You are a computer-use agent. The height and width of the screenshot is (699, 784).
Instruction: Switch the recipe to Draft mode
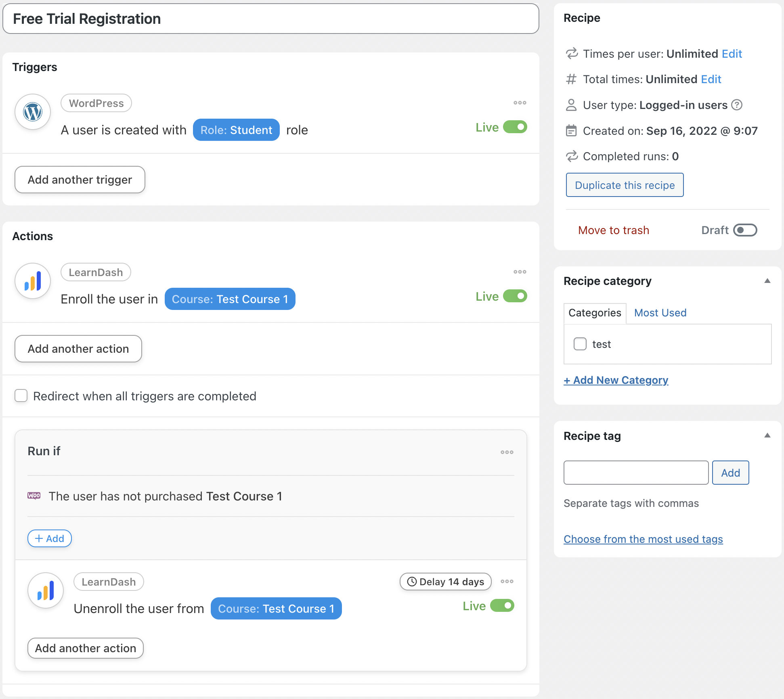[746, 230]
